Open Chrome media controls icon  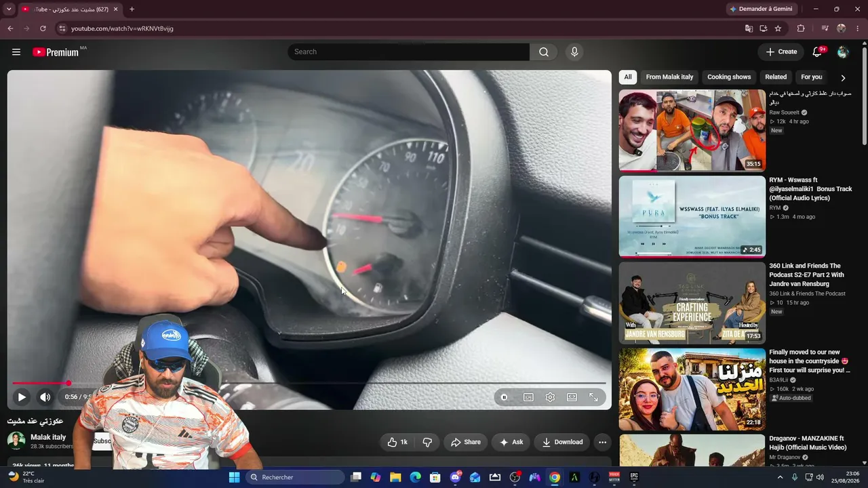[825, 28]
